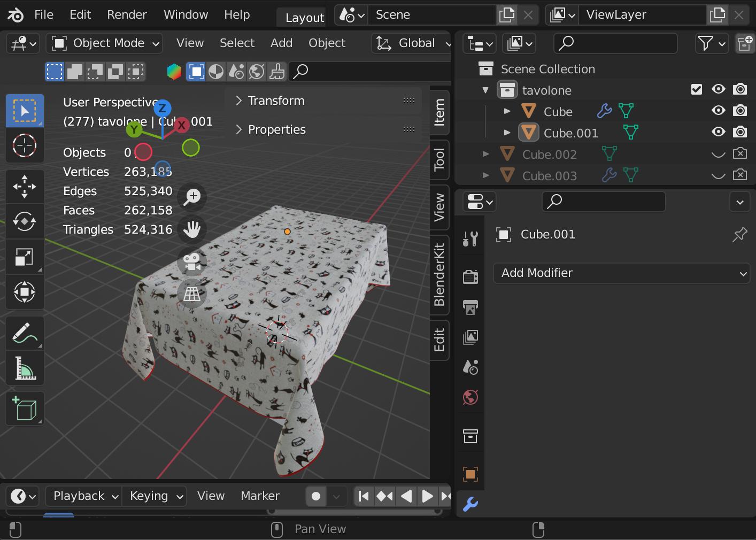Image resolution: width=756 pixels, height=540 pixels.
Task: Open the Render menu
Action: pyautogui.click(x=126, y=14)
